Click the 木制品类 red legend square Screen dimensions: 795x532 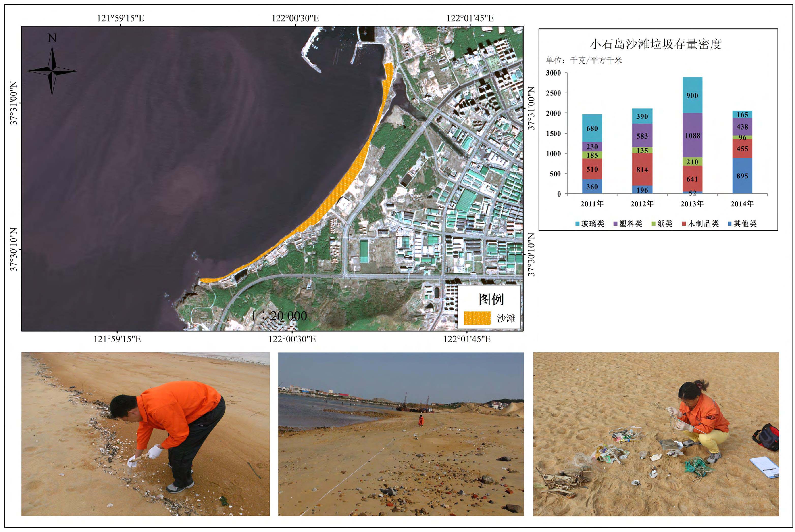click(684, 224)
